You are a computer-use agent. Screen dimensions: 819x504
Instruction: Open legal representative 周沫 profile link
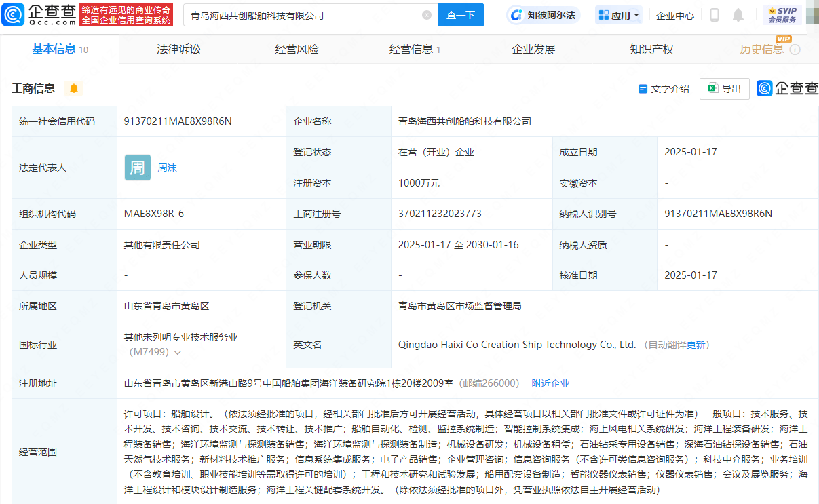click(x=167, y=168)
